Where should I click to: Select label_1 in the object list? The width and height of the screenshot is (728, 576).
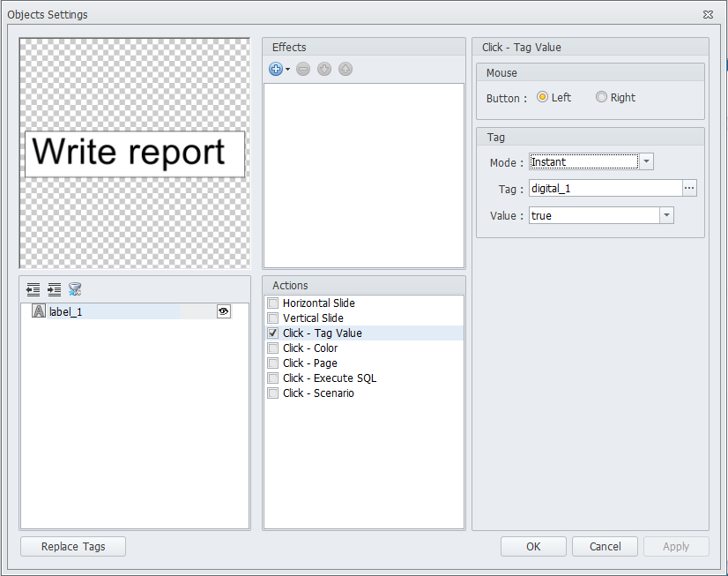(113, 311)
